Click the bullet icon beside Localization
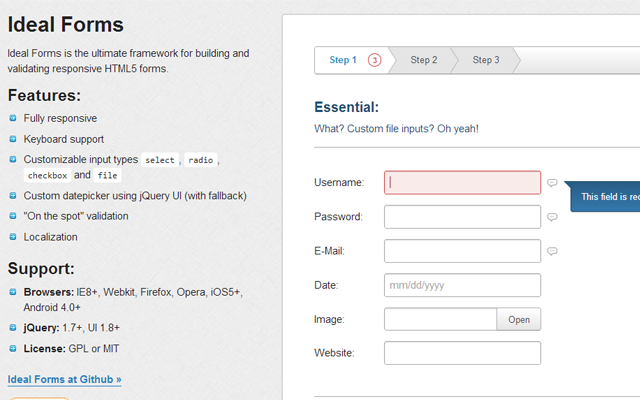The image size is (640, 400). (x=13, y=237)
